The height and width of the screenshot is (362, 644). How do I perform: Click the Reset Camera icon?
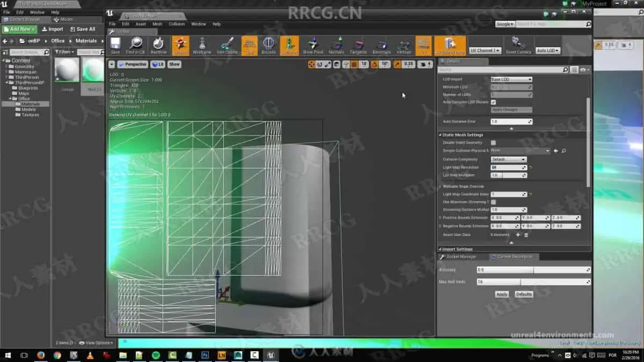coord(518,45)
